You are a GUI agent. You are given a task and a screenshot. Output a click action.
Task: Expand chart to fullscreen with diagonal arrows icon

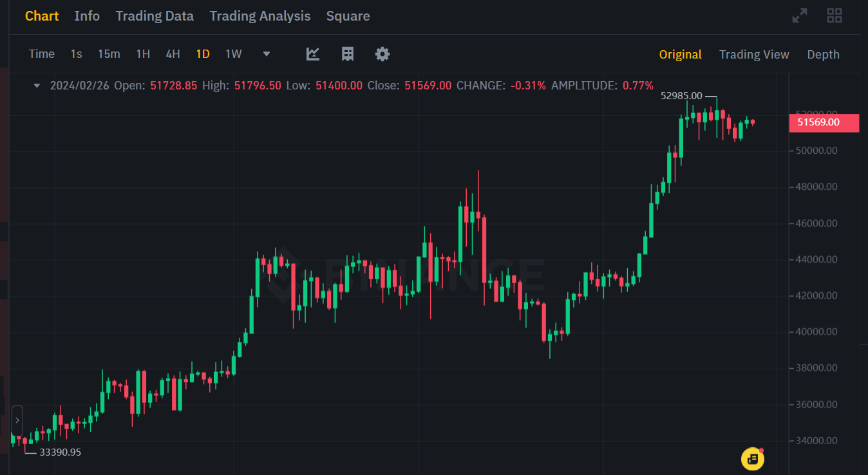[x=800, y=15]
